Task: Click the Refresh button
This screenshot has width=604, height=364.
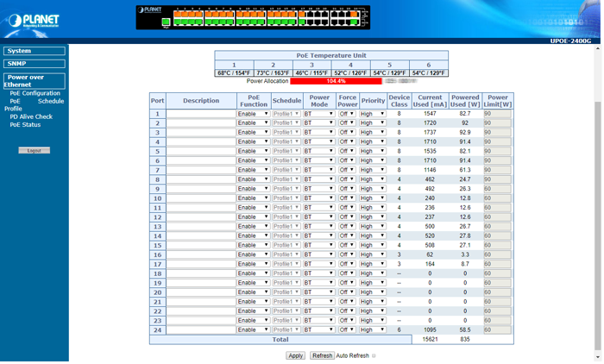Action: point(322,356)
